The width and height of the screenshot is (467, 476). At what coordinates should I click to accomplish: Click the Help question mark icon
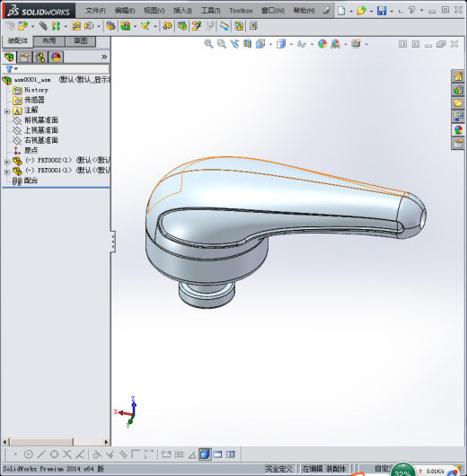tap(411, 10)
